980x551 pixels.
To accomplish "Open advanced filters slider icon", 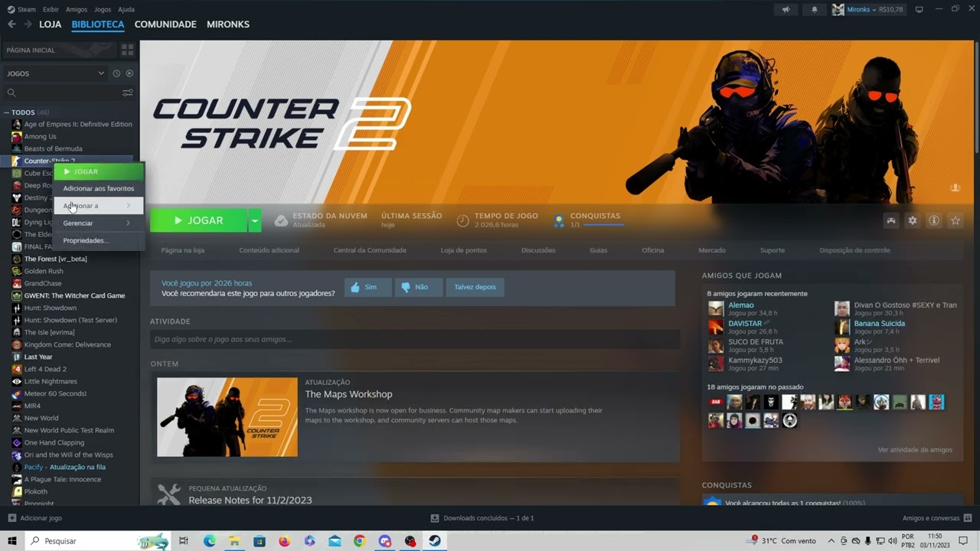I will tap(127, 93).
